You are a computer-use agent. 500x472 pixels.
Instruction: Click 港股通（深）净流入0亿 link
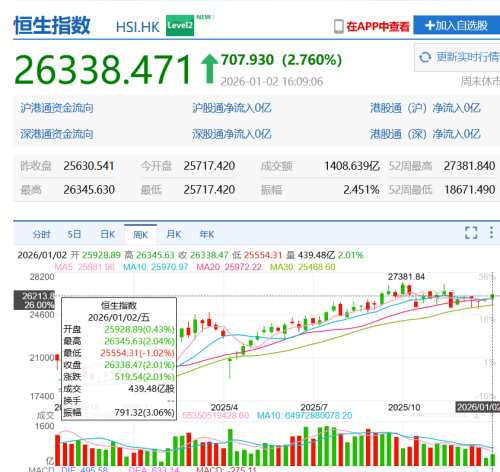[425, 134]
